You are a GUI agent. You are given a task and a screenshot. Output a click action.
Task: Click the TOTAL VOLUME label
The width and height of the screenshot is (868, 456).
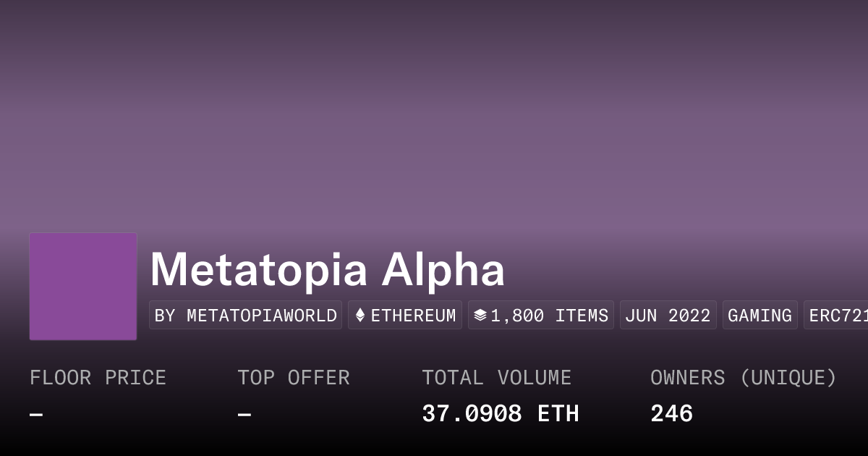pos(496,378)
